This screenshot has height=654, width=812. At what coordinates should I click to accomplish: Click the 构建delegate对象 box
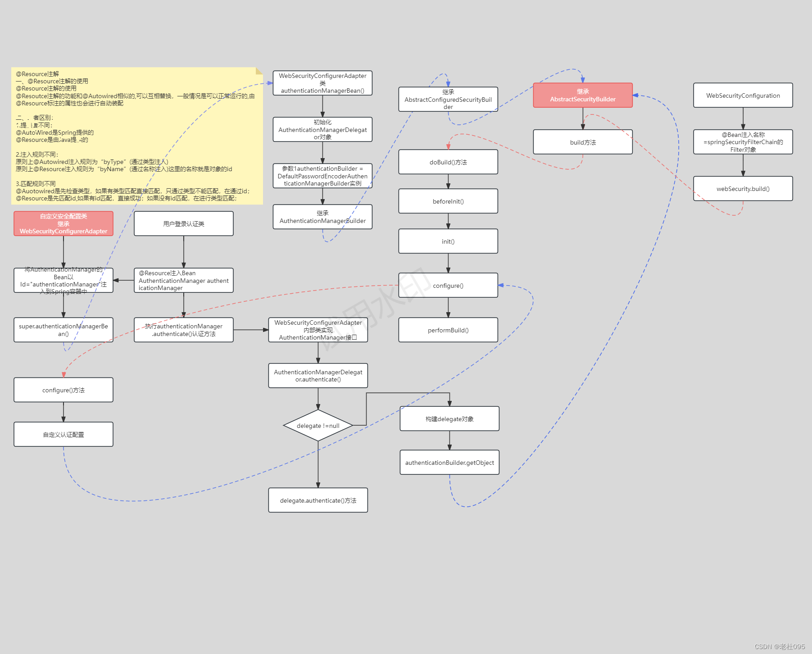point(449,419)
